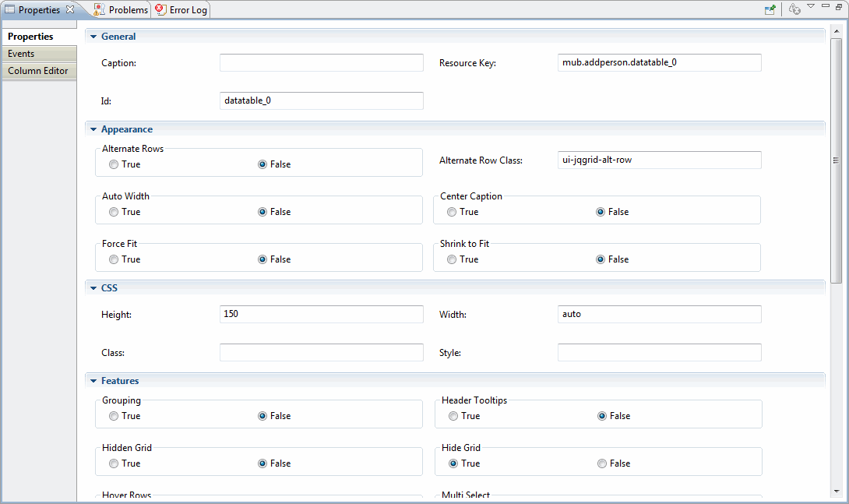This screenshot has width=849, height=504.
Task: Set Auto Width to False
Action: coord(262,212)
